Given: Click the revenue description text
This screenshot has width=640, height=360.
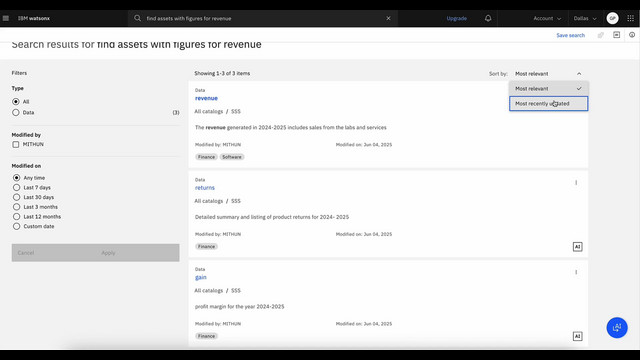Looking at the screenshot, I should 291,127.
